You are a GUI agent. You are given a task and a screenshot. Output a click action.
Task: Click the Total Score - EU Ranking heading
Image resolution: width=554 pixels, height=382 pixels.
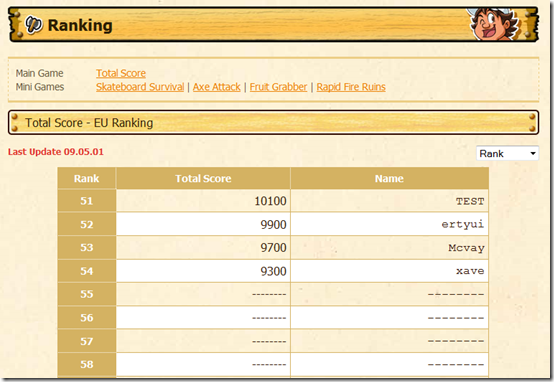click(89, 123)
